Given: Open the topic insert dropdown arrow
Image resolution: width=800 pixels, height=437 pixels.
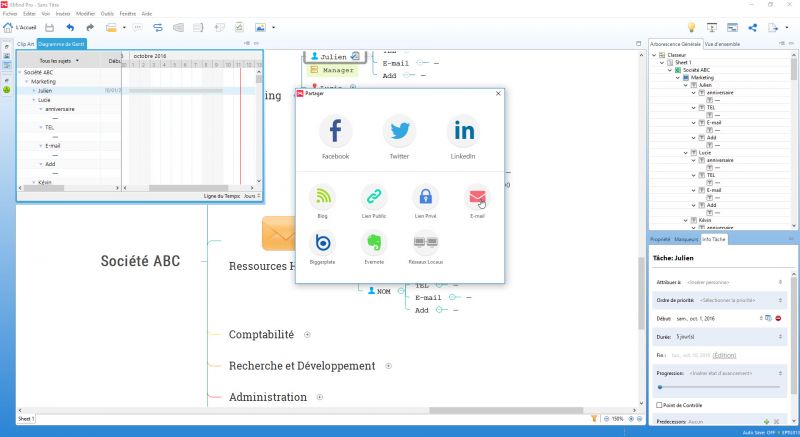Looking at the screenshot, I should (x=124, y=28).
